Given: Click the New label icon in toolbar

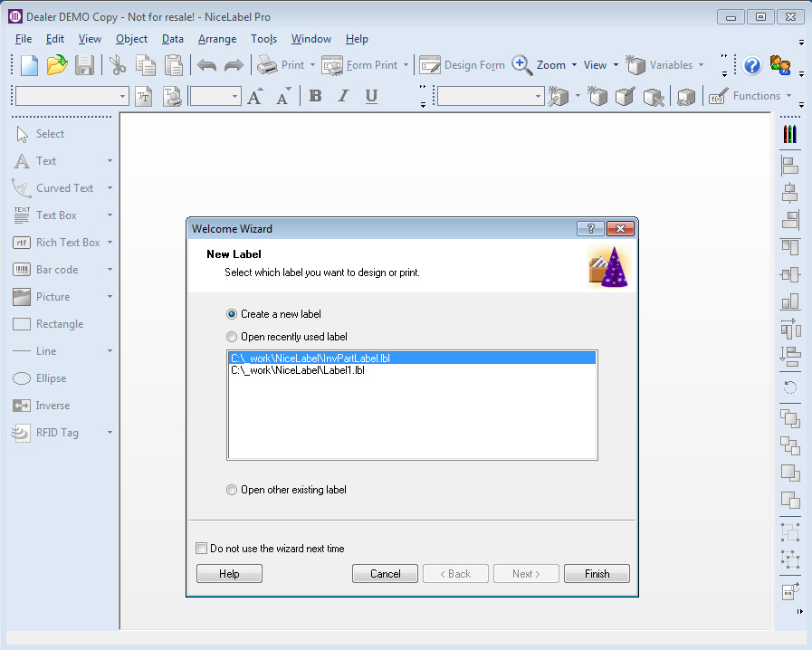Looking at the screenshot, I should click(x=30, y=65).
